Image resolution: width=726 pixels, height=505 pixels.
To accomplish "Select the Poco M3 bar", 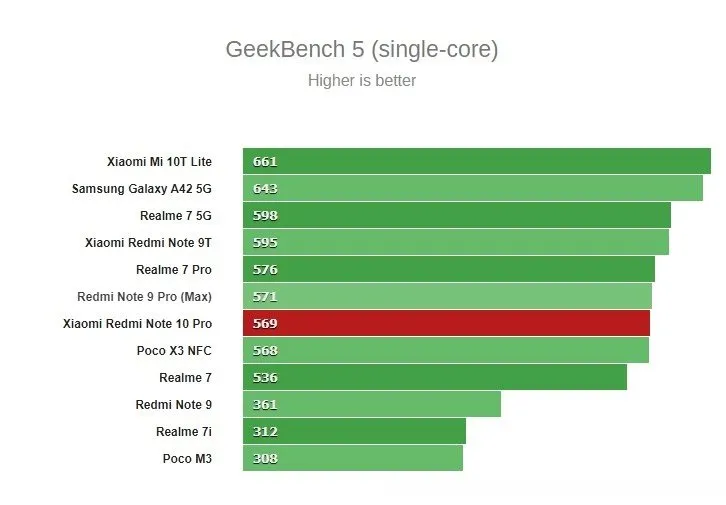I will click(x=352, y=458).
